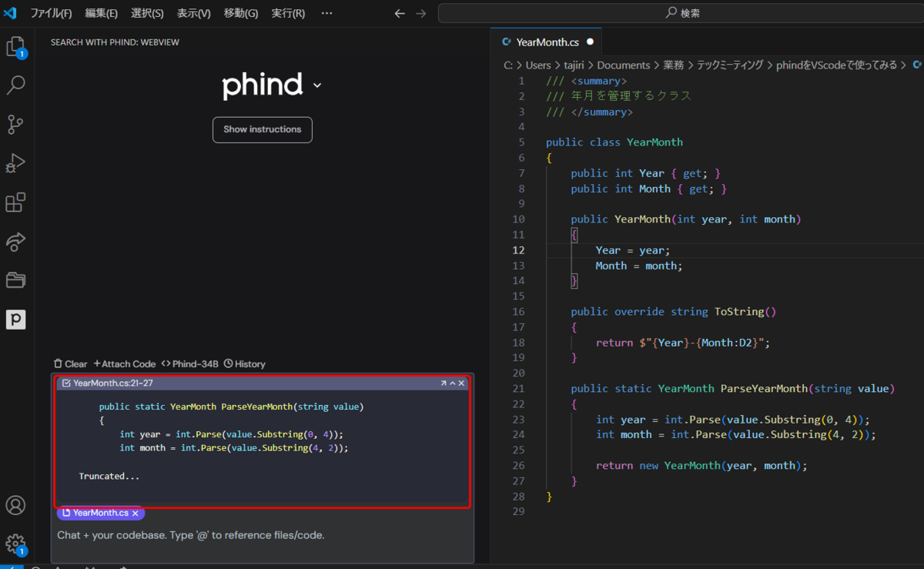This screenshot has width=924, height=569.
Task: Click the Phind chat input field
Action: (x=263, y=535)
